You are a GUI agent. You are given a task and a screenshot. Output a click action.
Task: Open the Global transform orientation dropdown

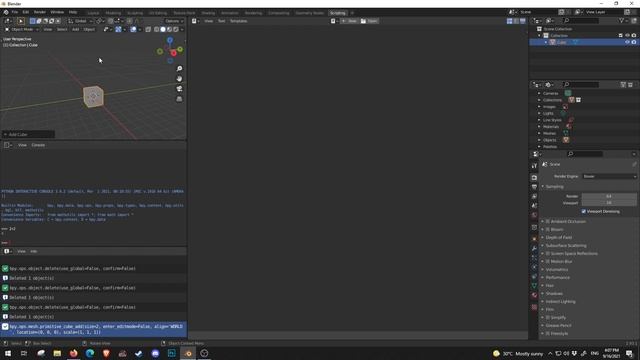click(80, 21)
